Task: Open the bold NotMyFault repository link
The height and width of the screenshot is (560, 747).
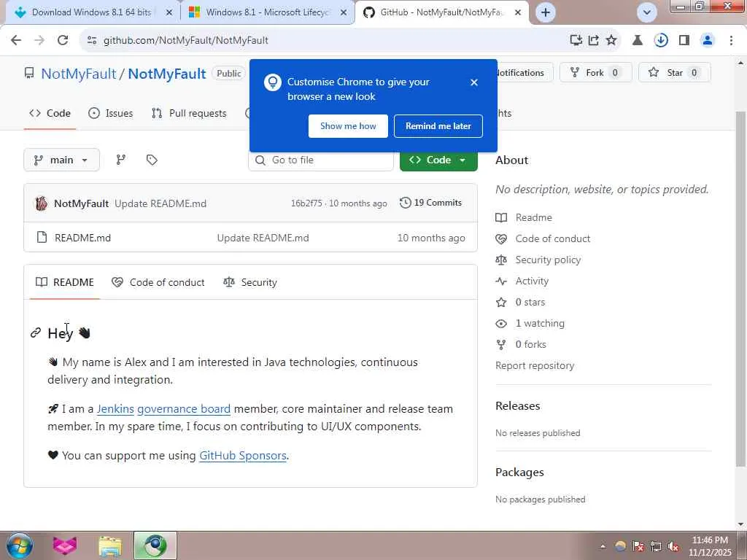Action: [x=167, y=74]
